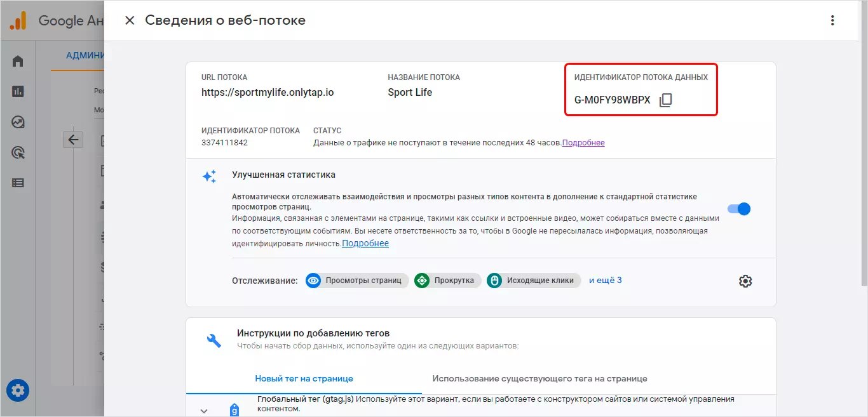Open Configure icon in sidebar

pyautogui.click(x=18, y=183)
